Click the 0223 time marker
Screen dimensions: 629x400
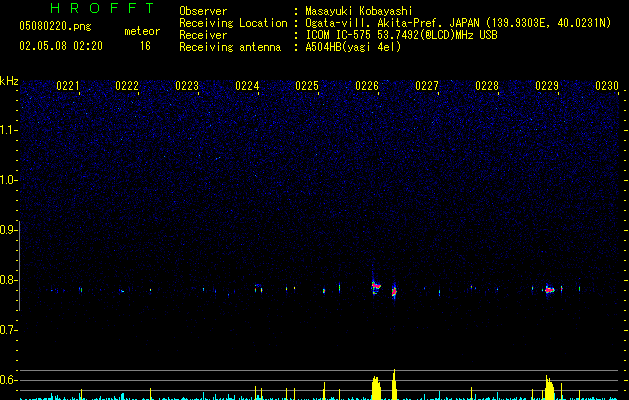(x=187, y=86)
